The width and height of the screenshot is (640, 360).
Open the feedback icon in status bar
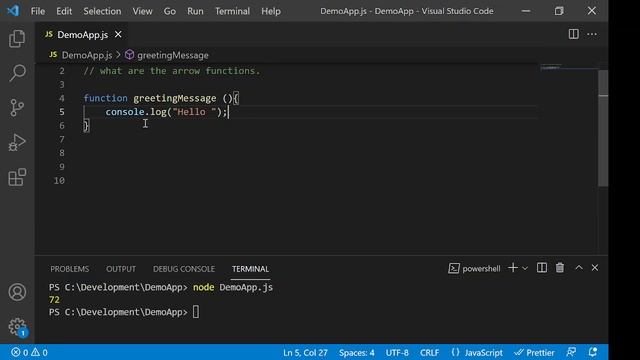571,352
